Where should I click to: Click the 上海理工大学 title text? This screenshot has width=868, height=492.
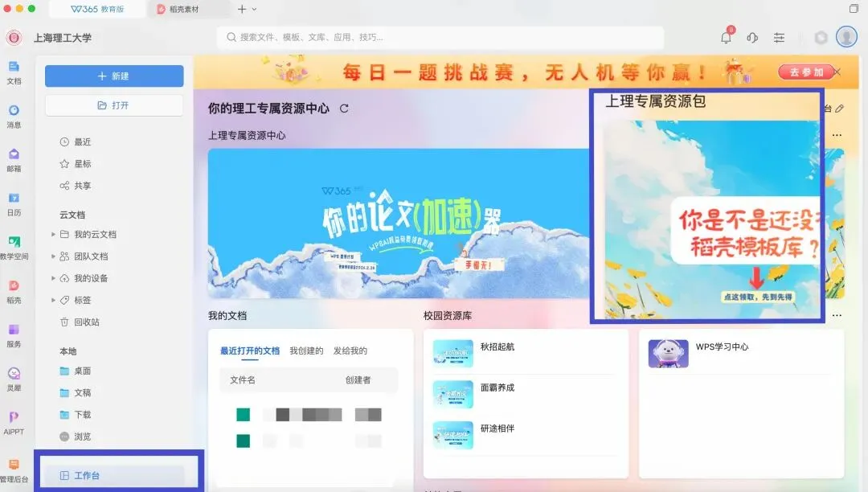point(63,38)
